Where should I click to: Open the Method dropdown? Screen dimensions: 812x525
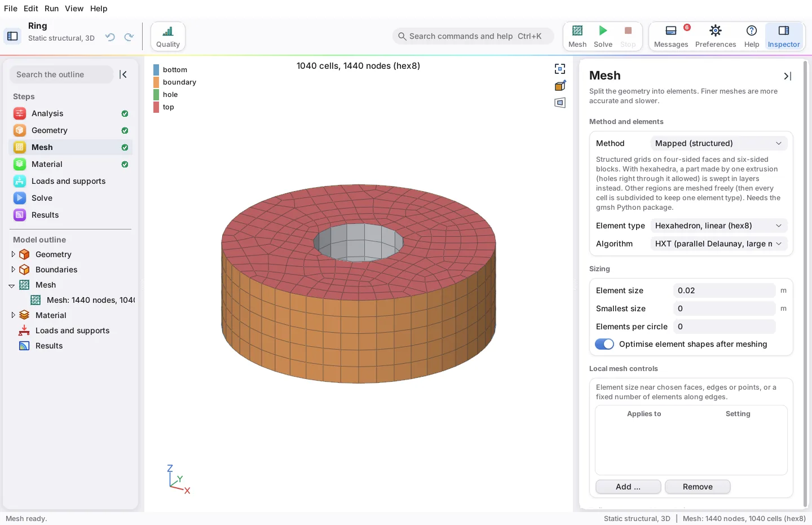pyautogui.click(x=719, y=143)
